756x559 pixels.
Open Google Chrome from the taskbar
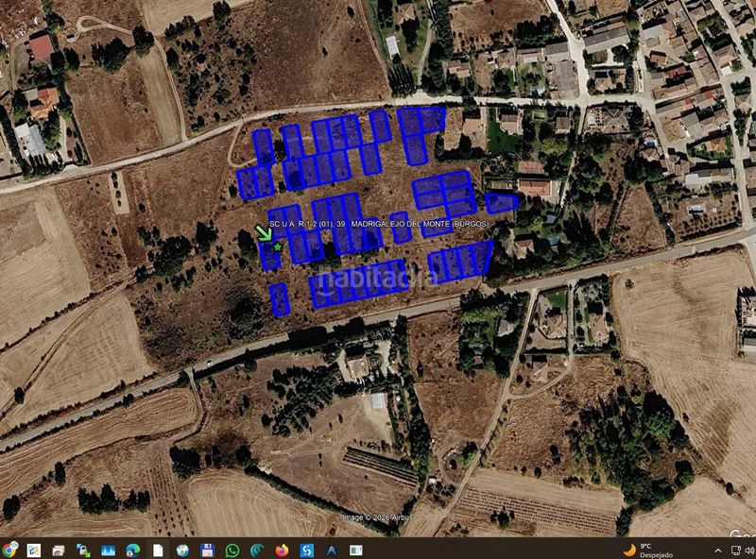9,551
